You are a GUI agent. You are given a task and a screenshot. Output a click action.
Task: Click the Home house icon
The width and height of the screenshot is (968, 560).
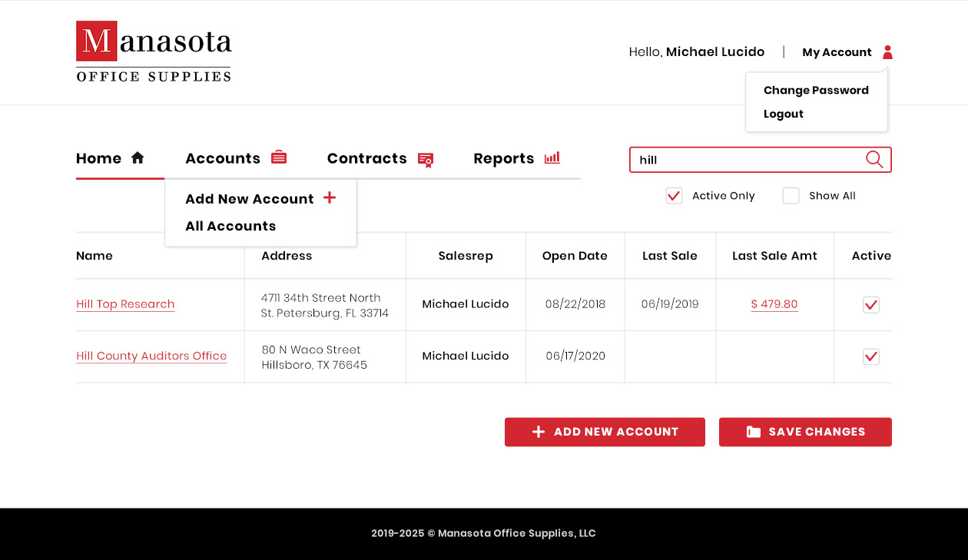click(138, 157)
